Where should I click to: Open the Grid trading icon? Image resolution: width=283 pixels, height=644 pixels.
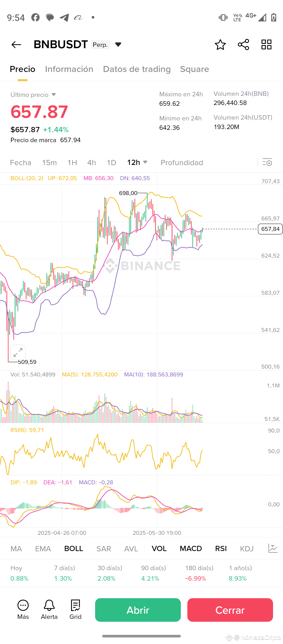pyautogui.click(x=75, y=610)
